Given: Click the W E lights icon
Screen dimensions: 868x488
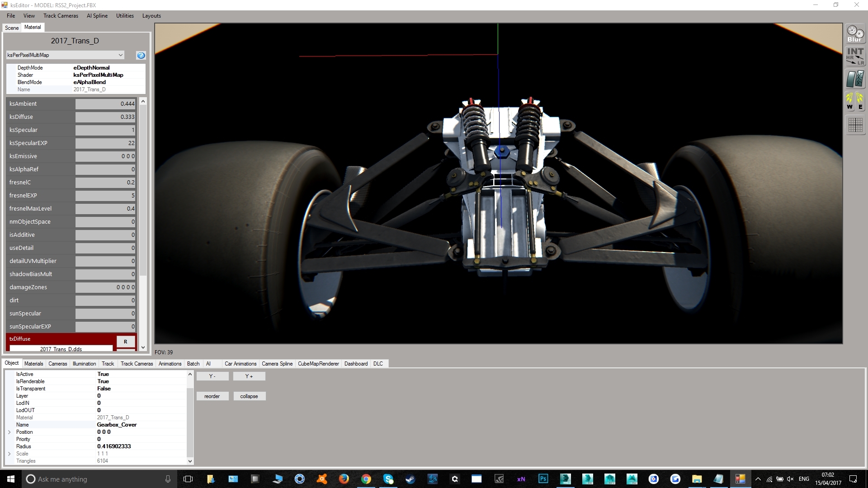Looking at the screenshot, I should click(855, 102).
